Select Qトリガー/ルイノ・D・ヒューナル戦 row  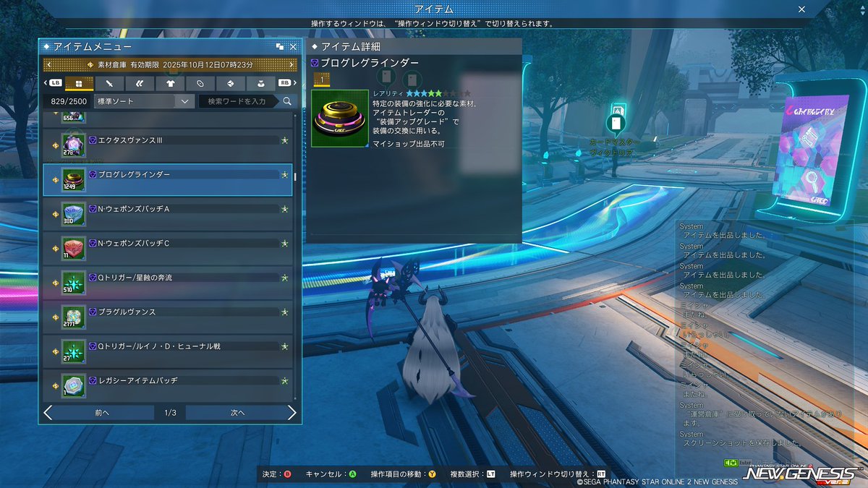(168, 351)
